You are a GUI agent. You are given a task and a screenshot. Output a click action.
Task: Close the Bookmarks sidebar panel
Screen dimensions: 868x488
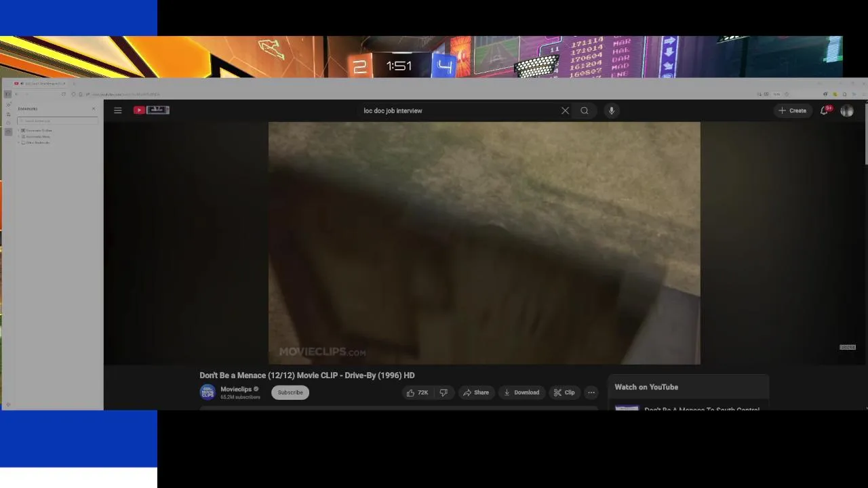pos(94,108)
